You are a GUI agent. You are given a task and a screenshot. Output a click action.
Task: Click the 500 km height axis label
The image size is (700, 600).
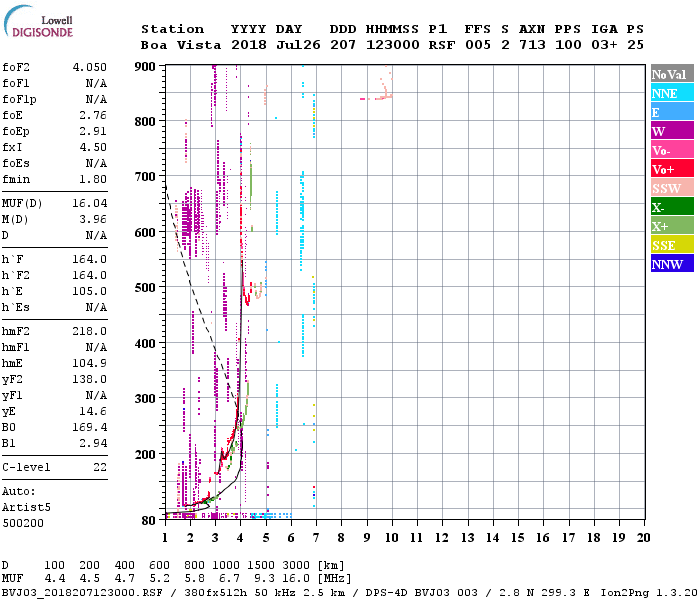pyautogui.click(x=145, y=288)
